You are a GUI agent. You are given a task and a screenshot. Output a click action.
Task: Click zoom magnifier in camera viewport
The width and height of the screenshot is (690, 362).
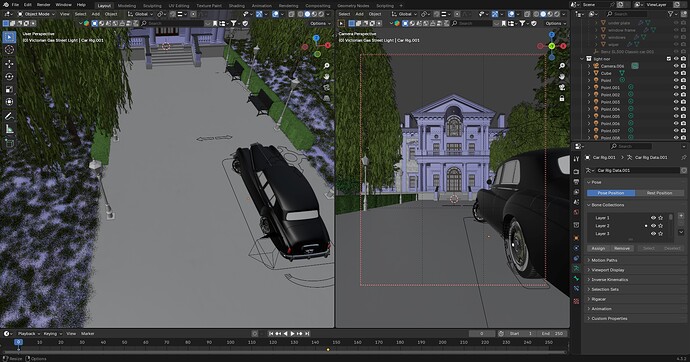tap(562, 66)
